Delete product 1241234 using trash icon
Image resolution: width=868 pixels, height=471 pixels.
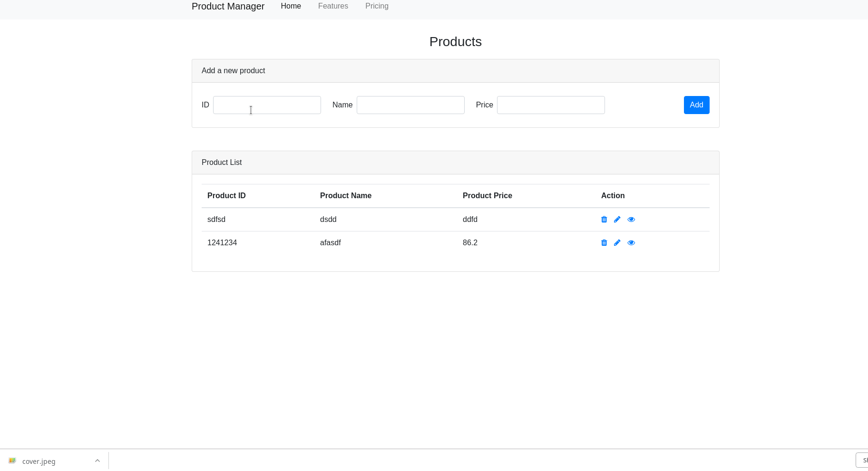click(x=604, y=242)
